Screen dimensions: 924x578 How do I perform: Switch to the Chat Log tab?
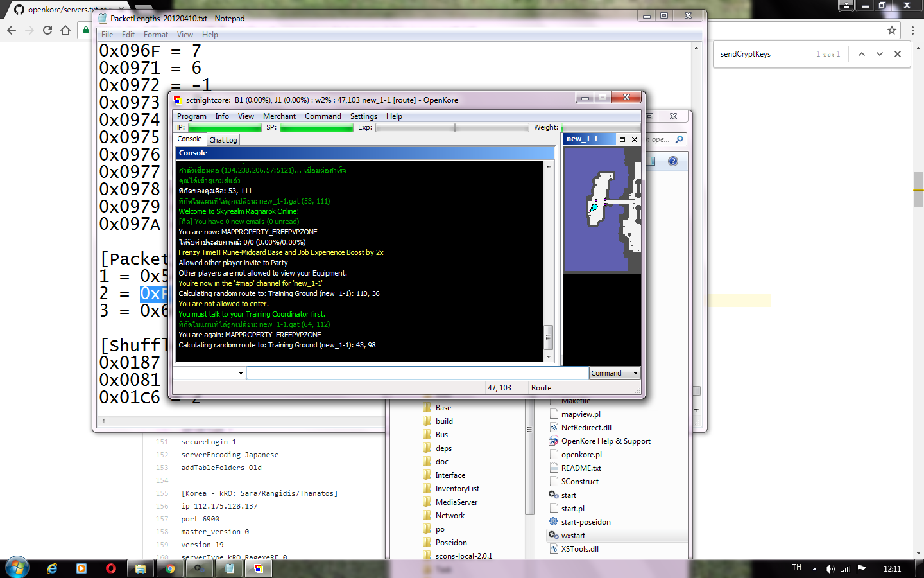pyautogui.click(x=223, y=139)
